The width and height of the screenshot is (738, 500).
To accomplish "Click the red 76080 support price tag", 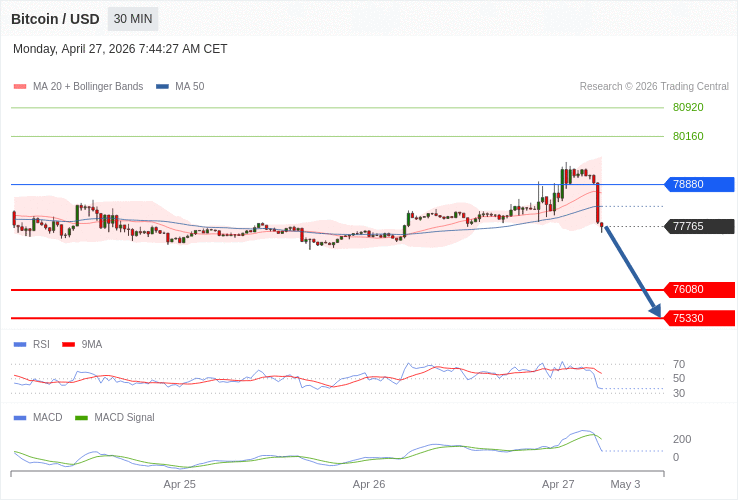I will click(699, 290).
